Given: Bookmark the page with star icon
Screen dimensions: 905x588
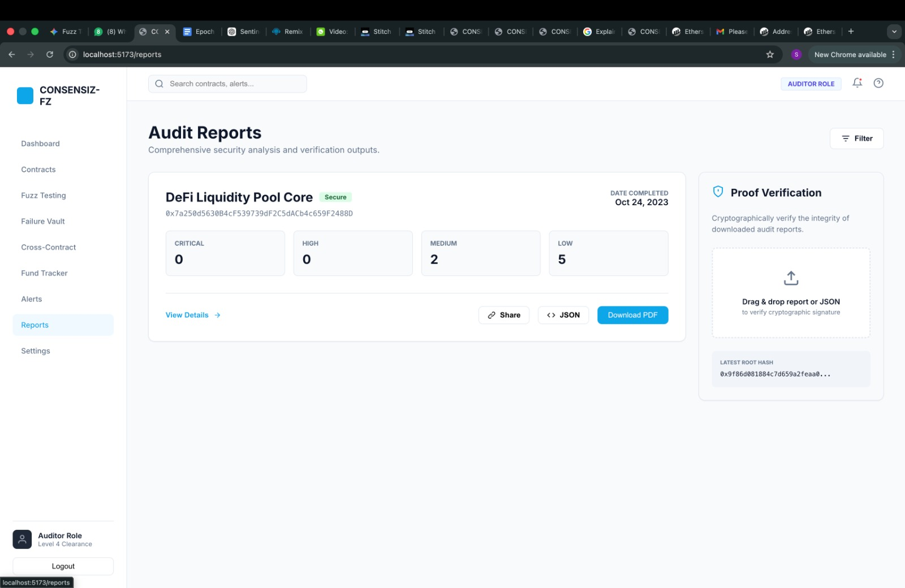Looking at the screenshot, I should point(770,54).
